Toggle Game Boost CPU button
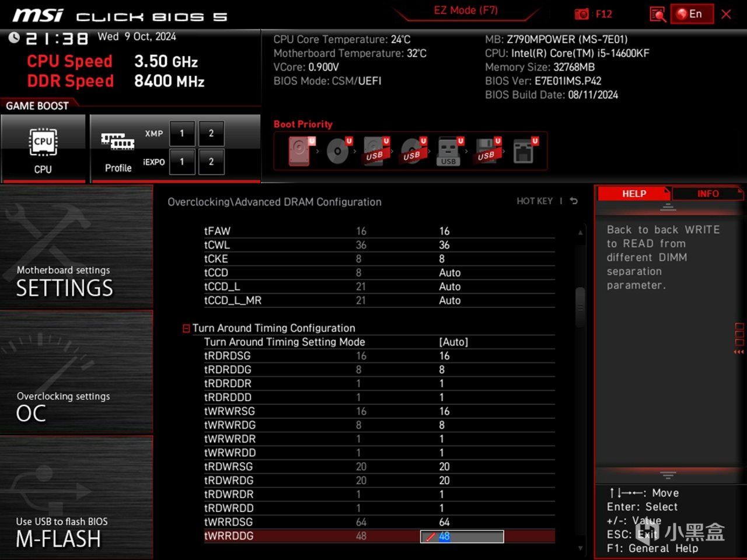Viewport: 747px width, 560px height. coord(43,149)
